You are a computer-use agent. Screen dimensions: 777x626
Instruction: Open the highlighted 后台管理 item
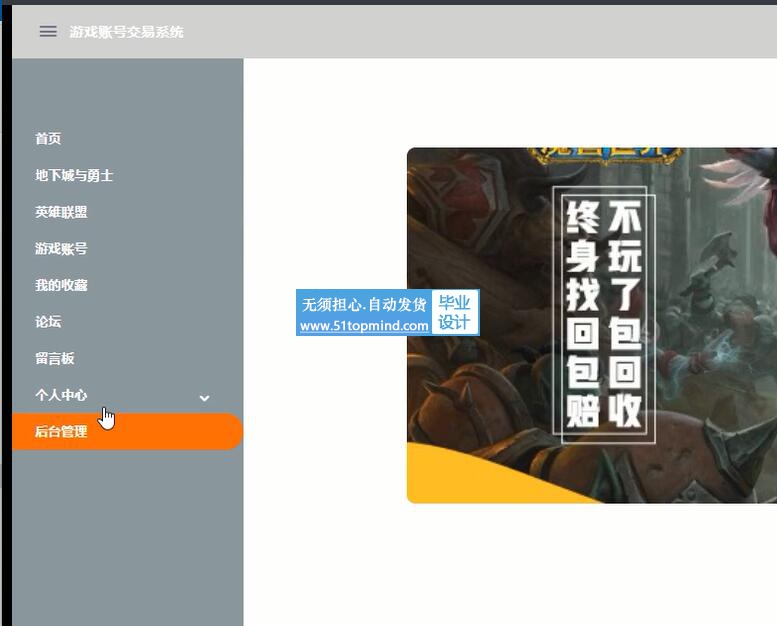click(127, 432)
